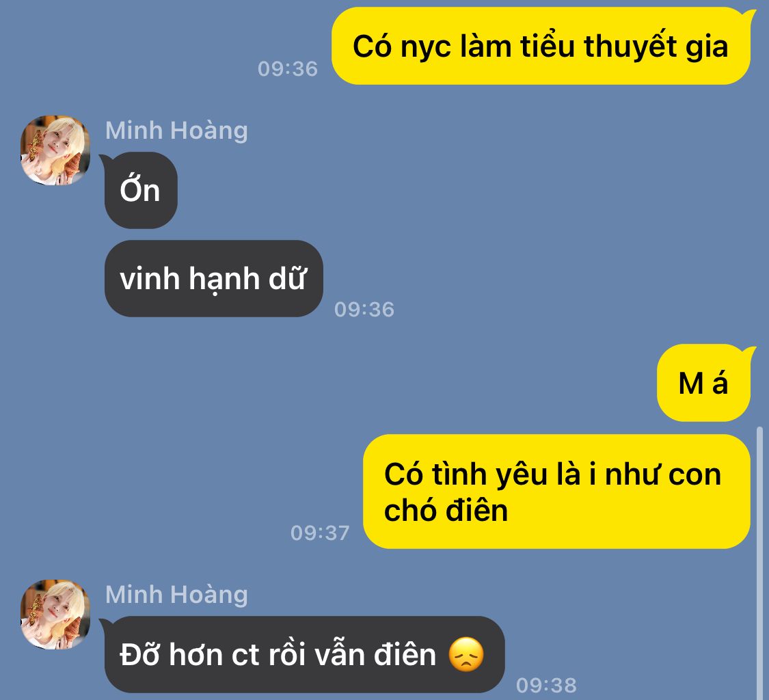The image size is (769, 700).
Task: Select the 09:38 timestamp
Action: (x=546, y=685)
